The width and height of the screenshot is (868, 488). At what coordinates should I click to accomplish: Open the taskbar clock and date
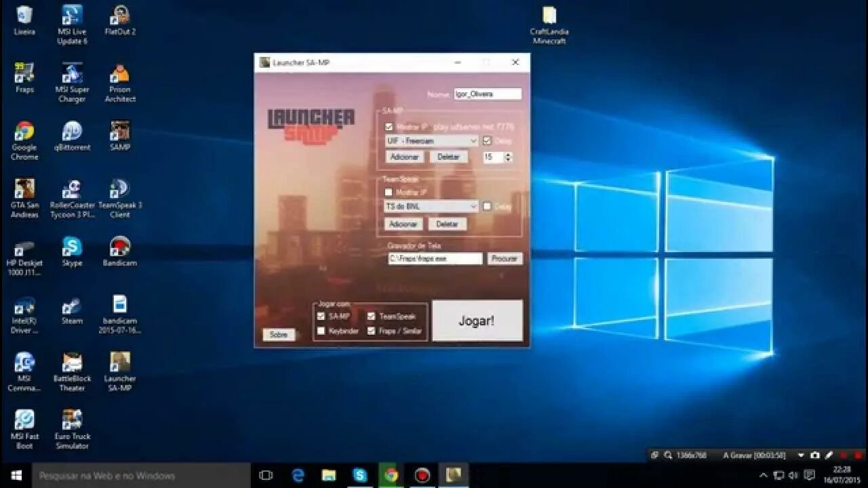tap(842, 475)
